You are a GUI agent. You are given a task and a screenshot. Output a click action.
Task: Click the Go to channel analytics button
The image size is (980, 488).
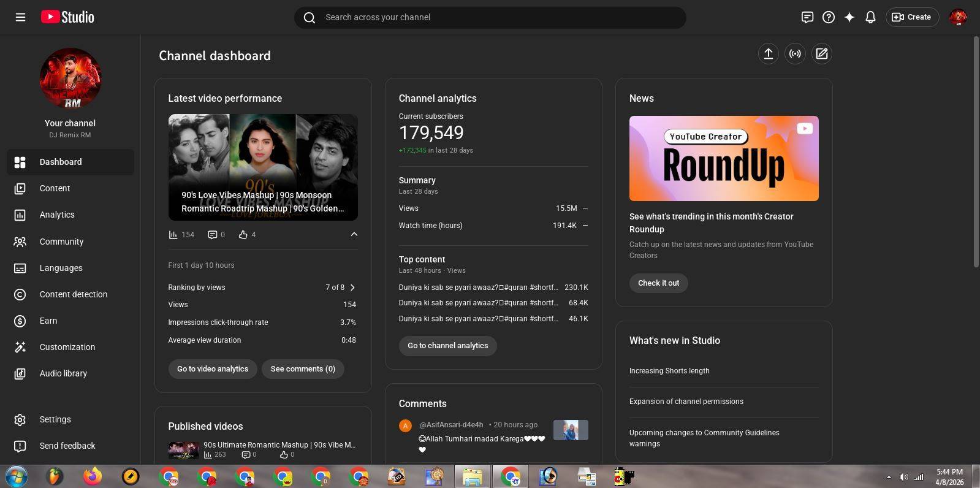[447, 346]
